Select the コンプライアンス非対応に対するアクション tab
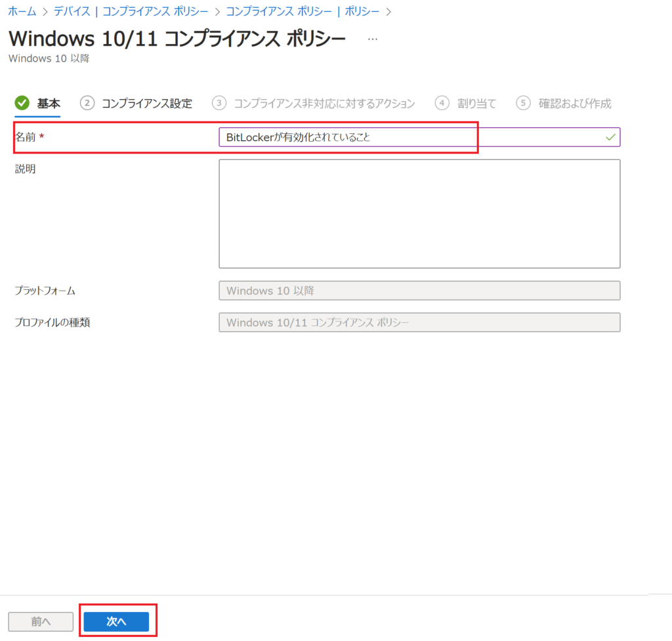Image resolution: width=672 pixels, height=641 pixels. tap(324, 103)
